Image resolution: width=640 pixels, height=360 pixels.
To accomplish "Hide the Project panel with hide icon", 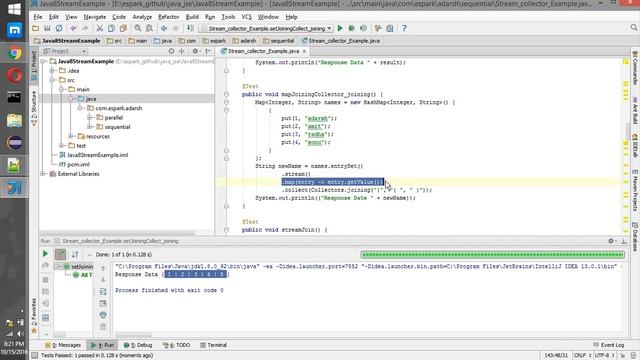I will pos(208,51).
